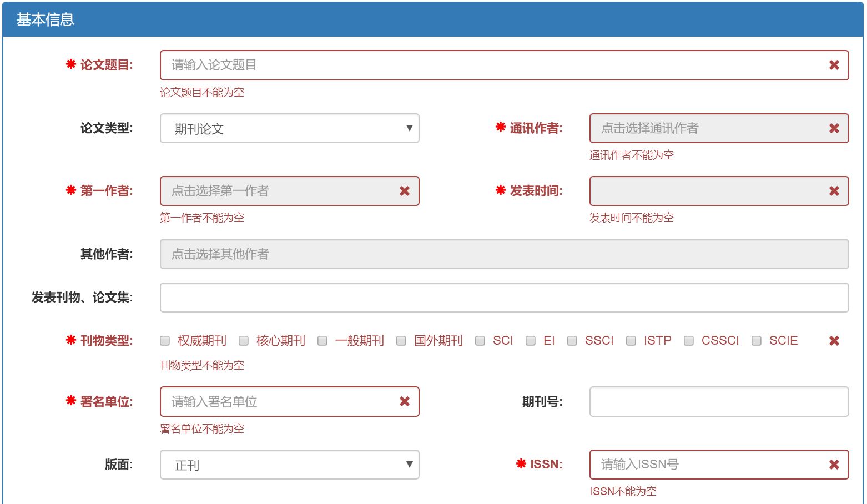The height and width of the screenshot is (504, 867).
Task: Click the error X icon in 通讯作者 field
Action: (x=834, y=129)
